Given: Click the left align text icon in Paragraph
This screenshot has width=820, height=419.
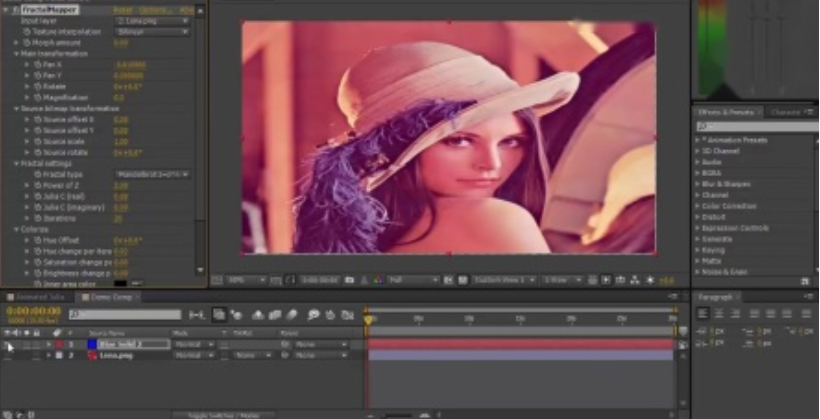Looking at the screenshot, I should pos(703,313).
